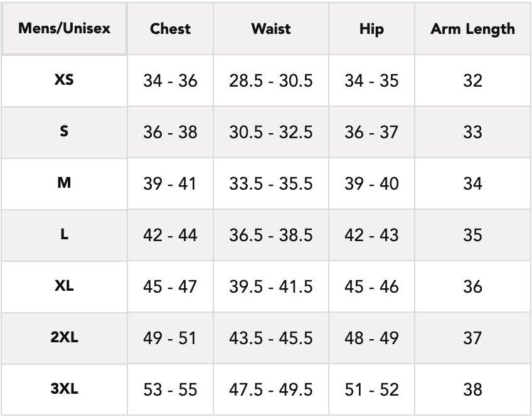Select waist measurement 47.5 - 49.5 cell
Screen dimensions: 532x417
[x=270, y=390]
